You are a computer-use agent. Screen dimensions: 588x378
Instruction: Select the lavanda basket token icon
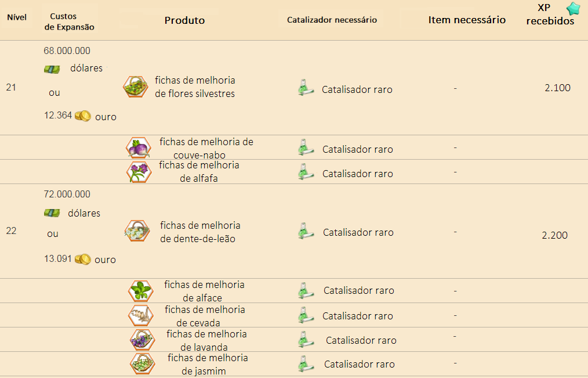pyautogui.click(x=143, y=340)
